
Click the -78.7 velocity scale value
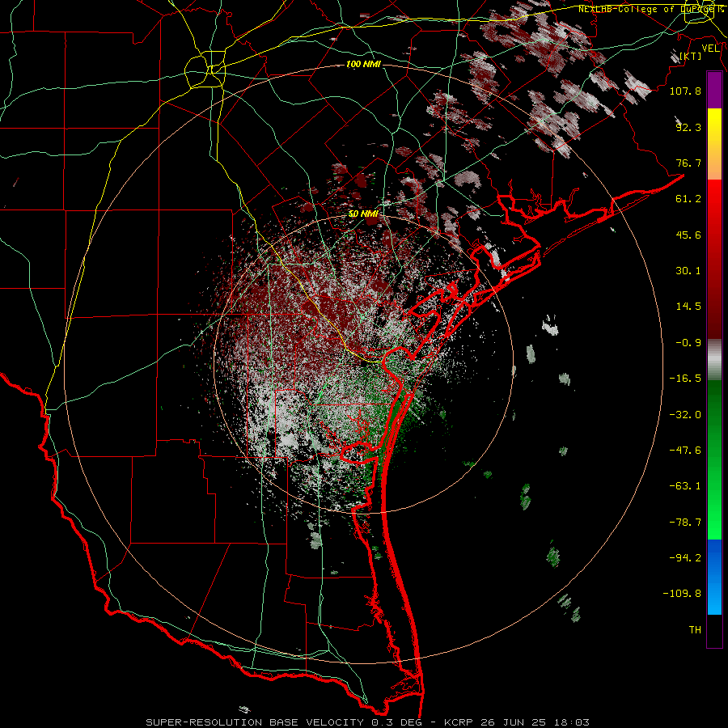click(685, 523)
